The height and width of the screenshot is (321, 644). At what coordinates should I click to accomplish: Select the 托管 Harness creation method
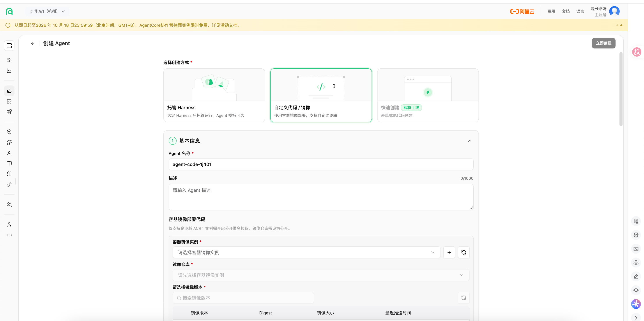[214, 95]
